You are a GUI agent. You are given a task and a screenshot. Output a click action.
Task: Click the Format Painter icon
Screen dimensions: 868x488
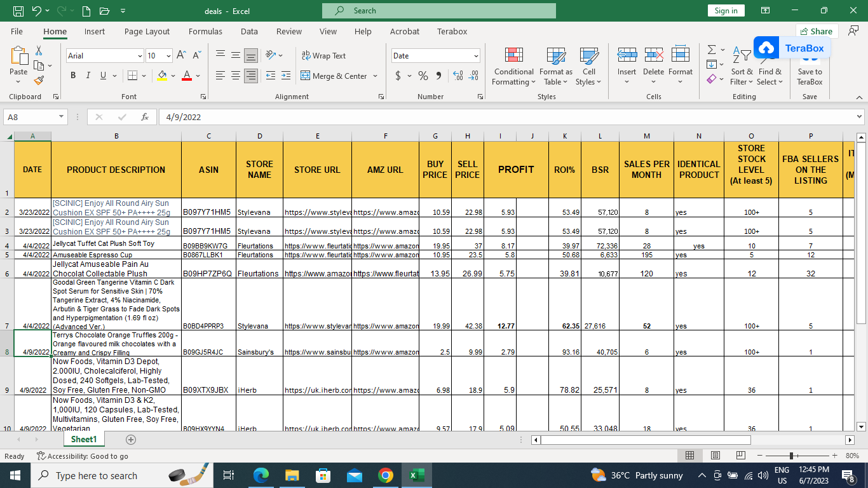point(39,81)
